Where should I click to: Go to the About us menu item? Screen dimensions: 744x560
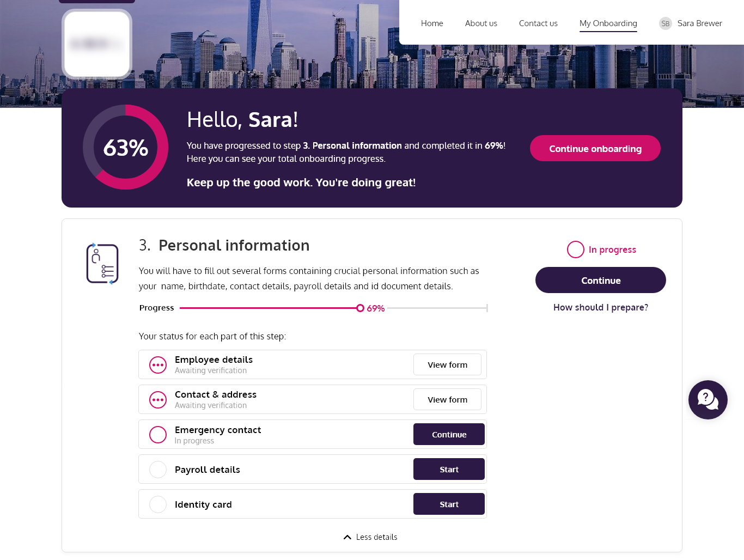tap(481, 23)
